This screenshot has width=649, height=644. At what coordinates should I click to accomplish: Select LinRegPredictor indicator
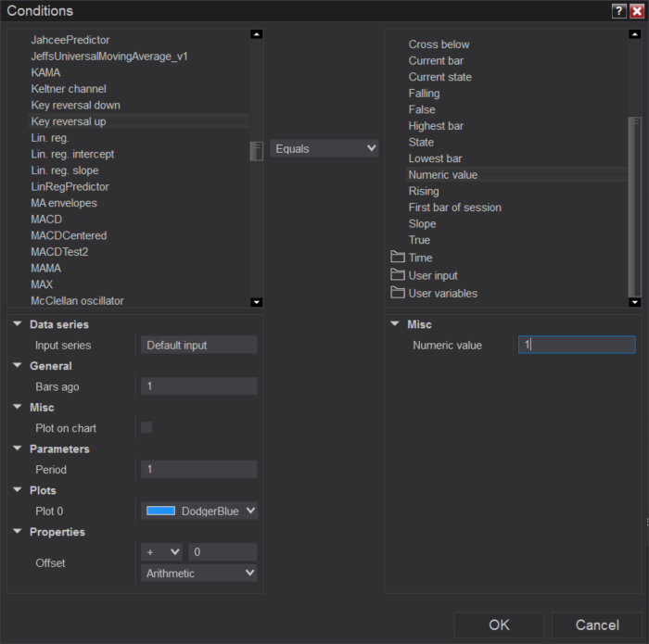70,186
